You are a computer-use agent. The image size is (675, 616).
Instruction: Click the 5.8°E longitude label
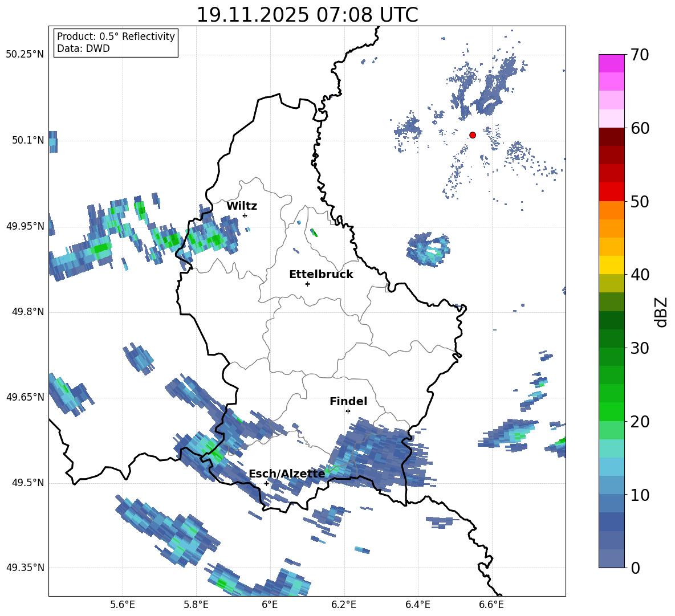(x=196, y=605)
